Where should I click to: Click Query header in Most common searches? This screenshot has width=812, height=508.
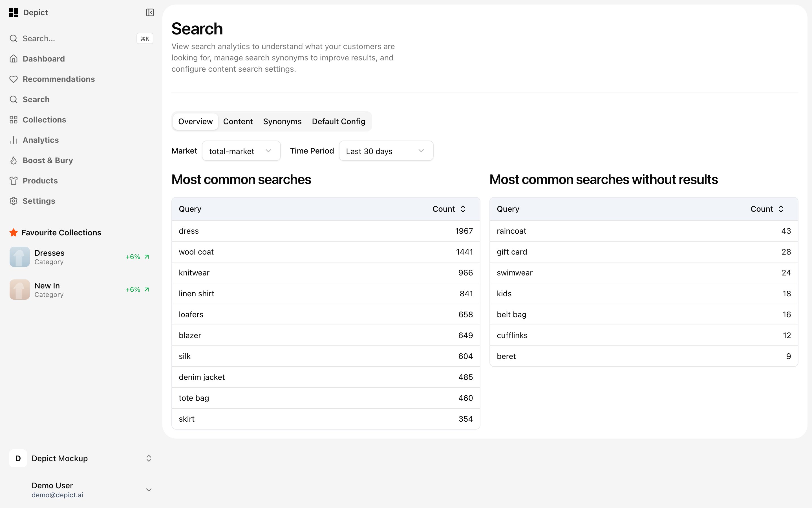point(190,209)
